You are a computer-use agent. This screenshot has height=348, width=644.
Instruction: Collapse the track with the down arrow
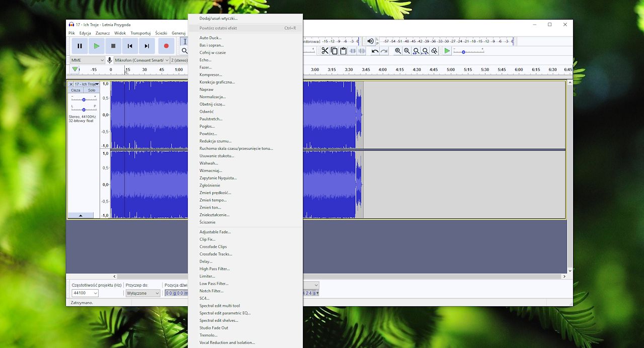[81, 215]
